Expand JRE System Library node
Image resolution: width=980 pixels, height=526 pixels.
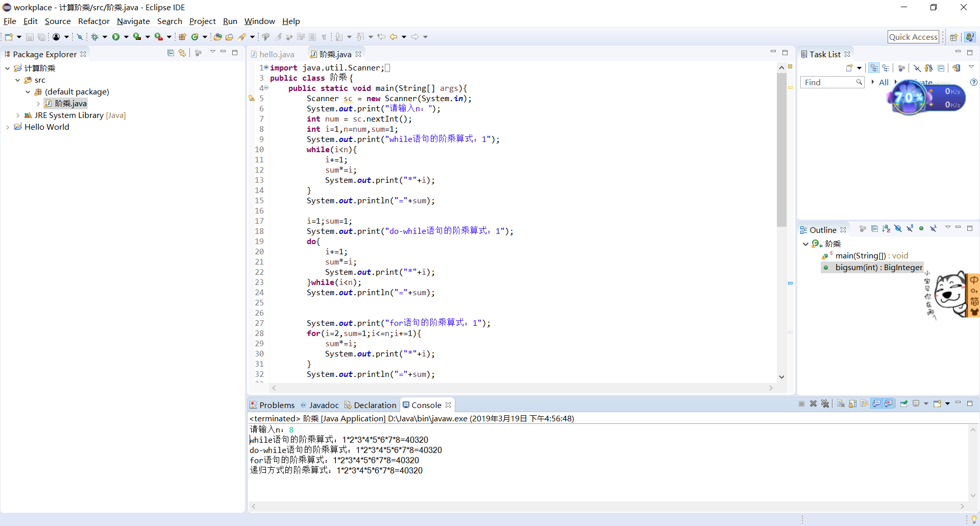(x=18, y=115)
